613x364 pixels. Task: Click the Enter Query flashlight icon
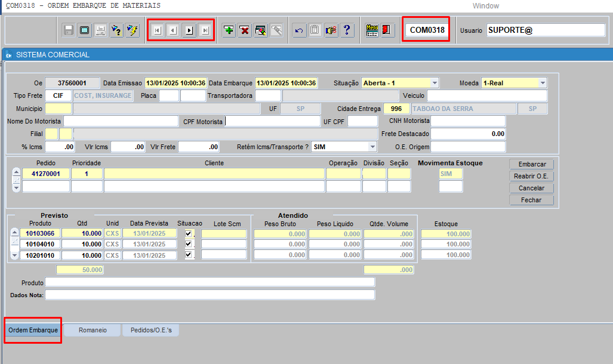pyautogui.click(x=116, y=30)
